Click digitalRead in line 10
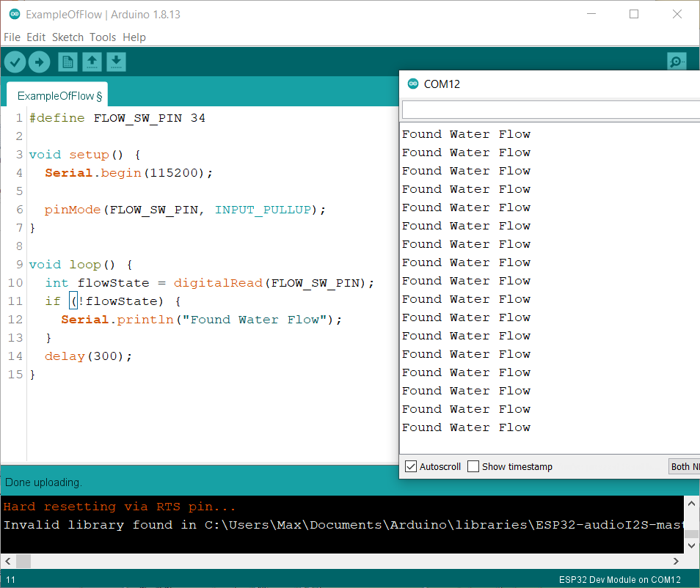 click(218, 283)
